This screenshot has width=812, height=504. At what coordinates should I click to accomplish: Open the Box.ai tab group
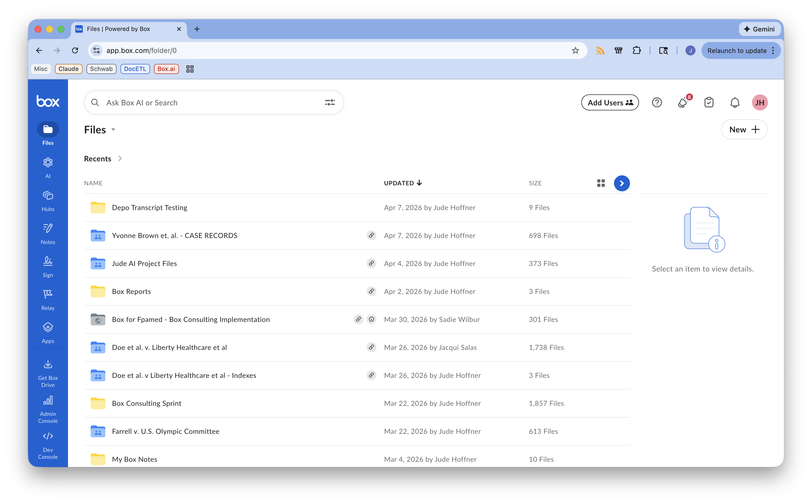166,69
